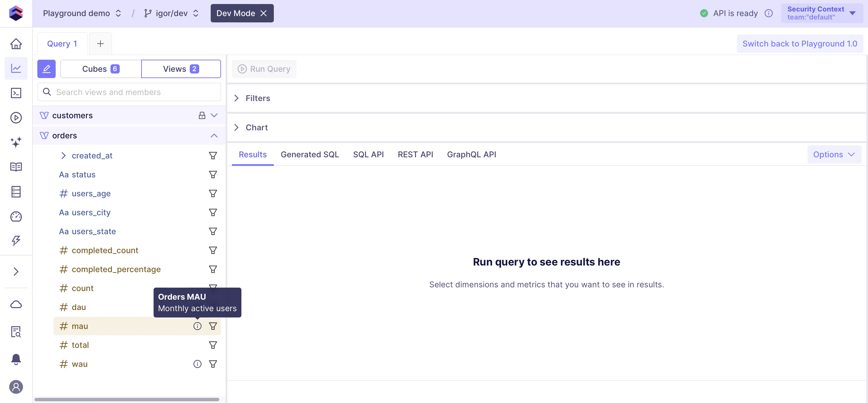This screenshot has height=403, width=868.
Task: Open the notifications bell icon
Action: click(x=16, y=359)
